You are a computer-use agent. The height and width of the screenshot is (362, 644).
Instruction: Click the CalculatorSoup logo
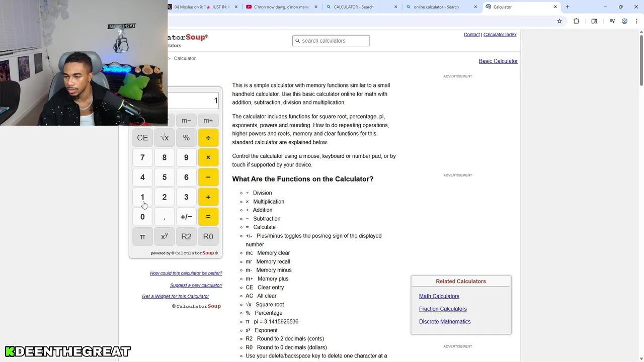point(188,37)
